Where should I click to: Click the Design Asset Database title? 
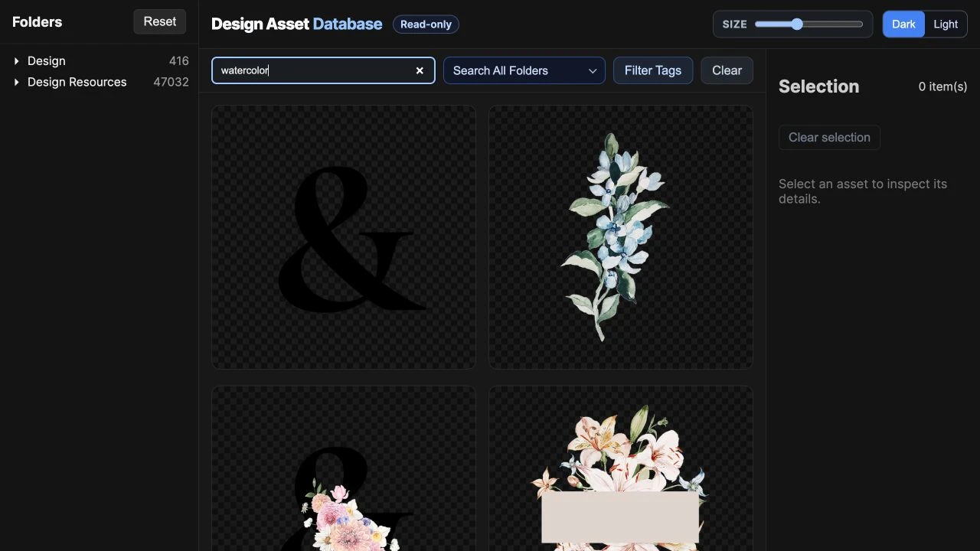tap(296, 24)
